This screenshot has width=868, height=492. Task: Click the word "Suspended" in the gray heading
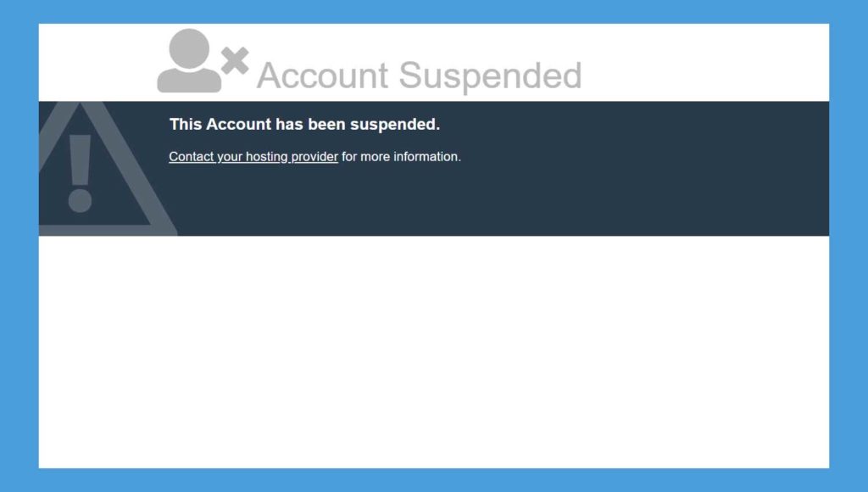[490, 75]
